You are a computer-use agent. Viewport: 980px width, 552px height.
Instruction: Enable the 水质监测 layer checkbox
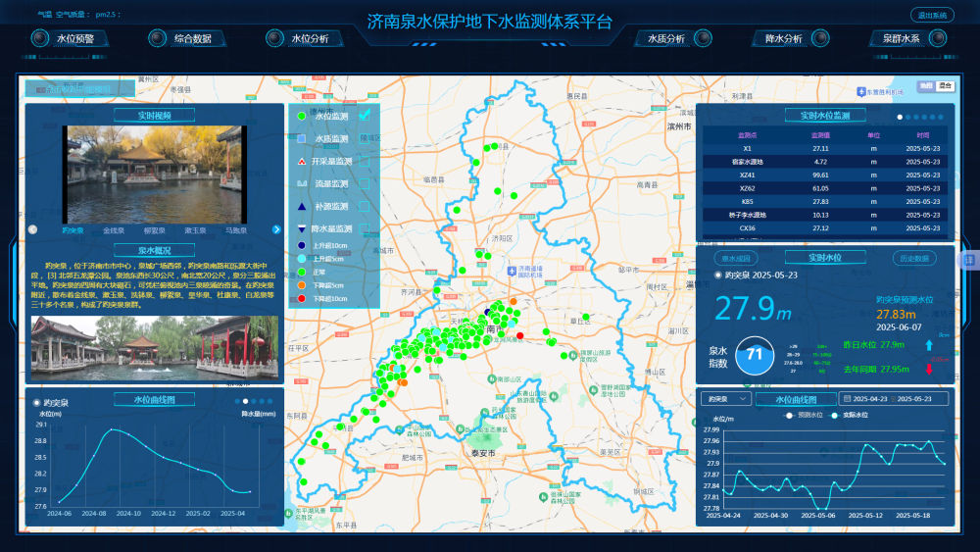point(365,138)
